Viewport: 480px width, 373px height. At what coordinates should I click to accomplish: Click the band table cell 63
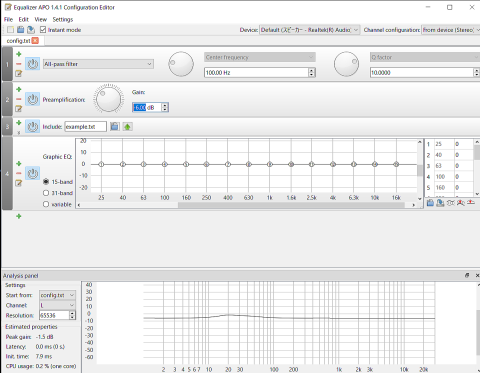coord(444,166)
